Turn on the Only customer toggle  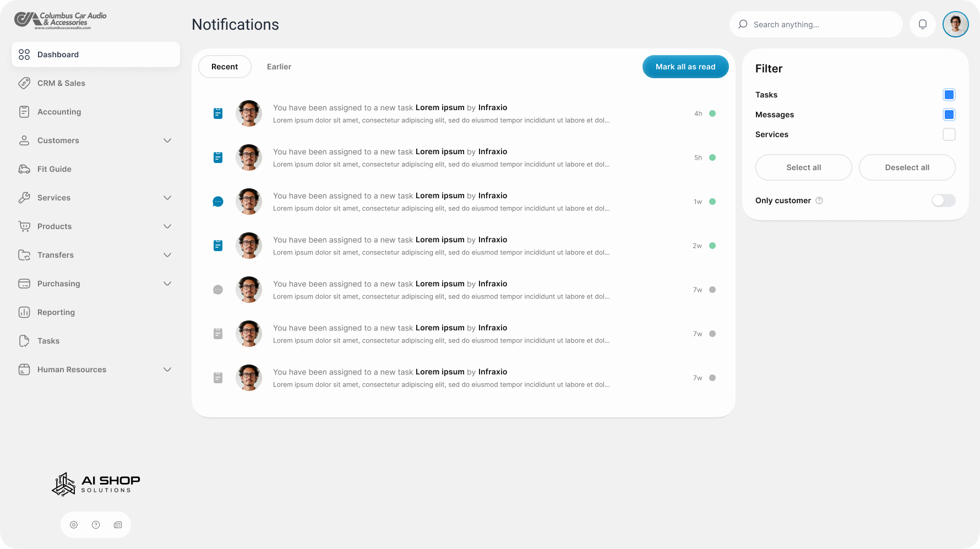coord(943,200)
